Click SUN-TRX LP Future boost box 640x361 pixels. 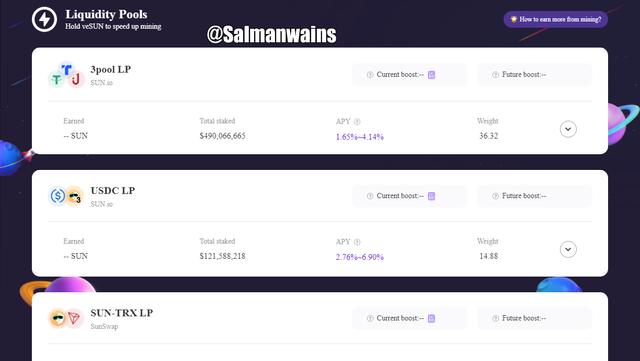tap(535, 319)
